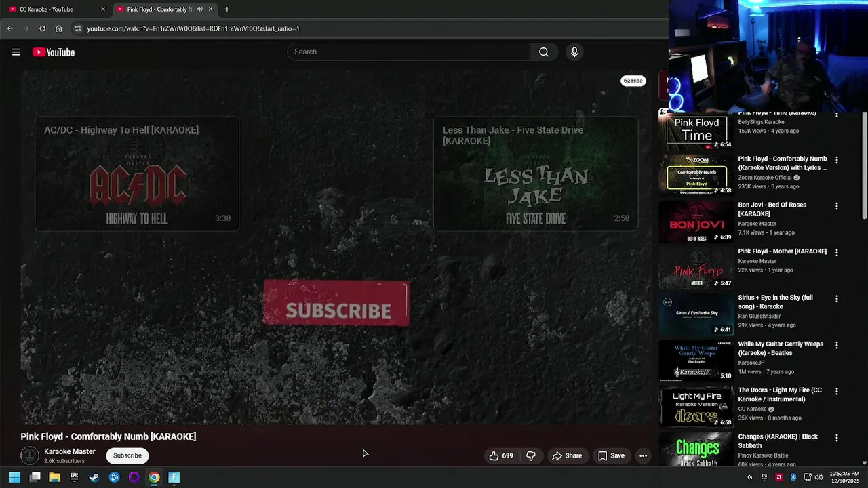This screenshot has width=868, height=488.
Task: Go forward in browser history
Action: (26, 28)
